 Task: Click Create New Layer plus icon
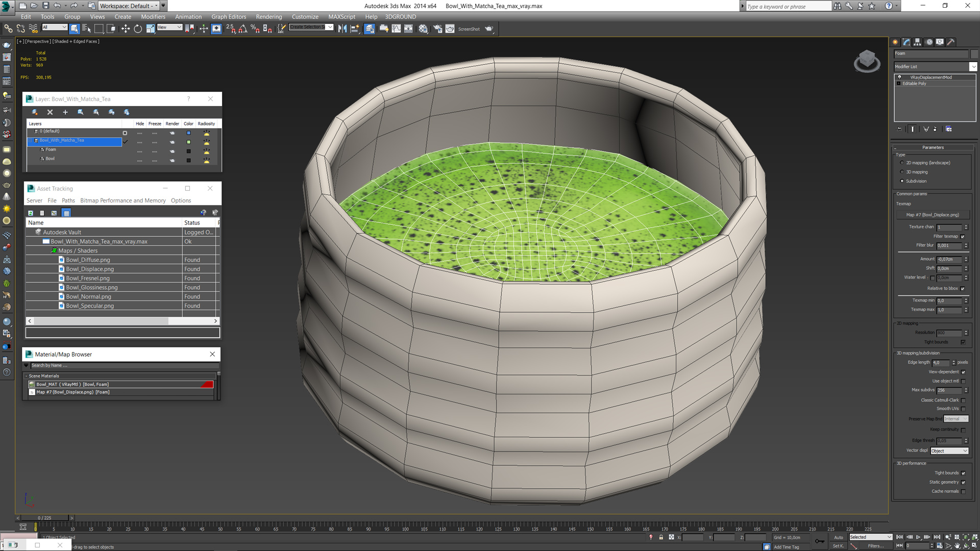tap(65, 112)
